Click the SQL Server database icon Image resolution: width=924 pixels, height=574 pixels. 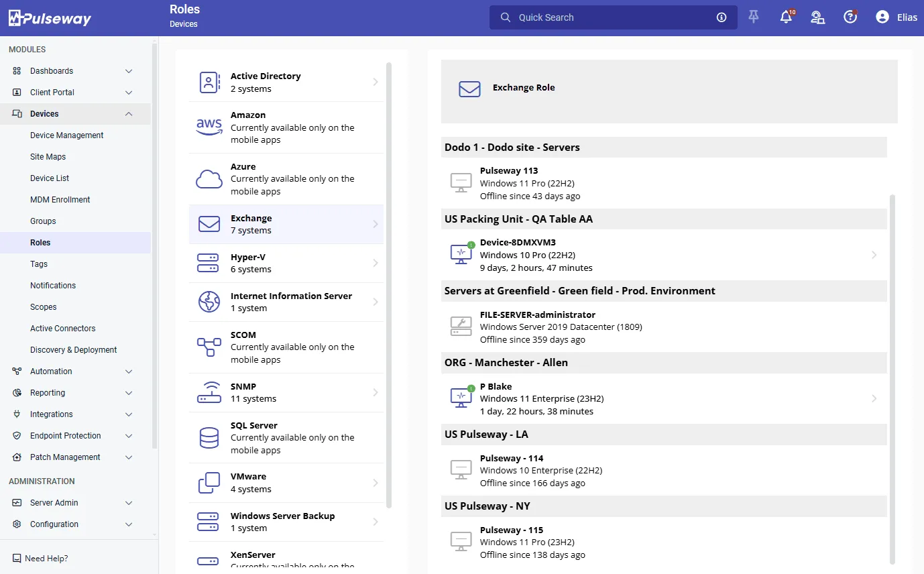[209, 438]
